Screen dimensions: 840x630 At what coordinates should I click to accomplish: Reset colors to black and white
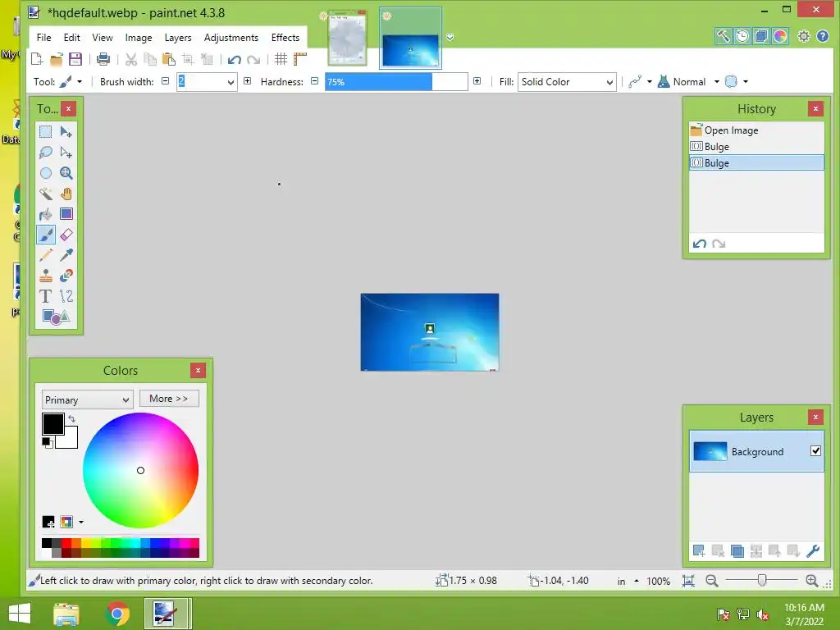coord(47,442)
